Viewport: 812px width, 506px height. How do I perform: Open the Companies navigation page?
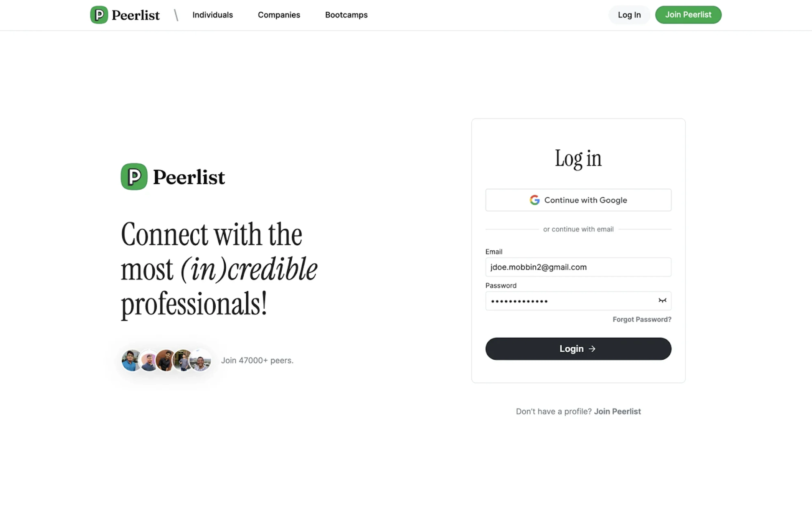279,15
